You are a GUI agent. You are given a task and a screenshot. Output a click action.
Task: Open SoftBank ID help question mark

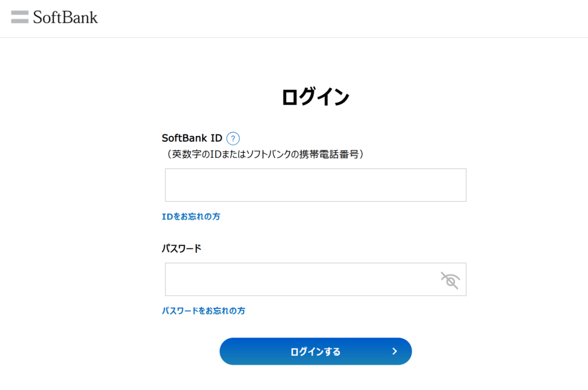point(233,138)
